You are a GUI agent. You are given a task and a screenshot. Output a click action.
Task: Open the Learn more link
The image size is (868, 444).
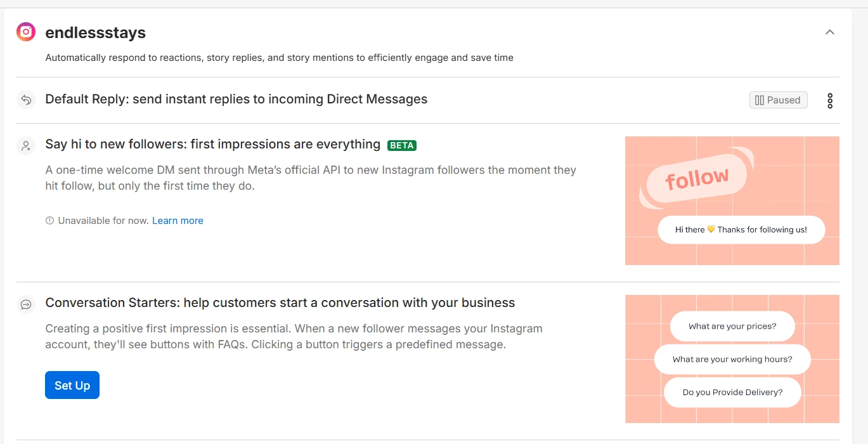click(178, 221)
